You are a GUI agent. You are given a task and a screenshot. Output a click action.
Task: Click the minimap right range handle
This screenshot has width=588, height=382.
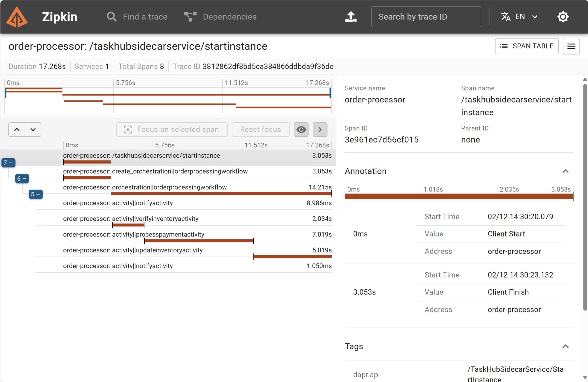tap(330, 93)
